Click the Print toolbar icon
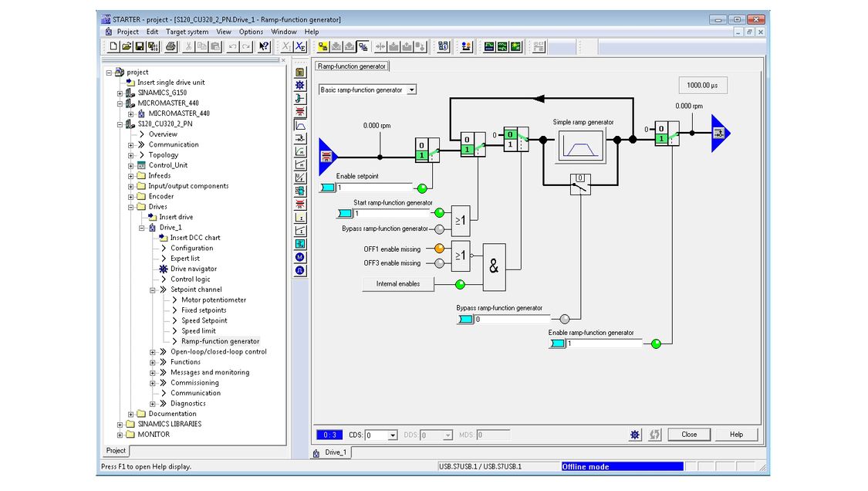868x491 pixels. click(x=171, y=46)
